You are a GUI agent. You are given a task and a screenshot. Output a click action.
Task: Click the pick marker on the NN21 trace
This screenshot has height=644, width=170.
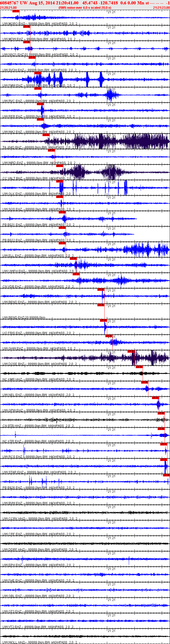click(x=27, y=42)
